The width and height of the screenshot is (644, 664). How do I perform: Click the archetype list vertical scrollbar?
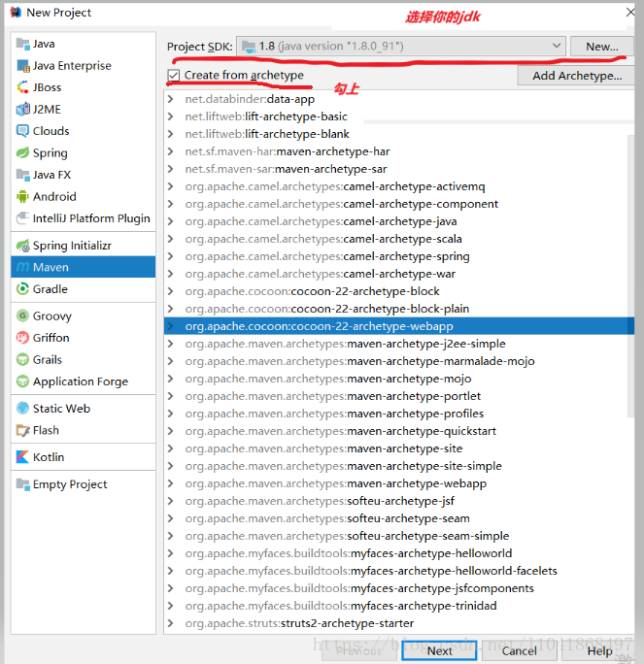coord(630,276)
